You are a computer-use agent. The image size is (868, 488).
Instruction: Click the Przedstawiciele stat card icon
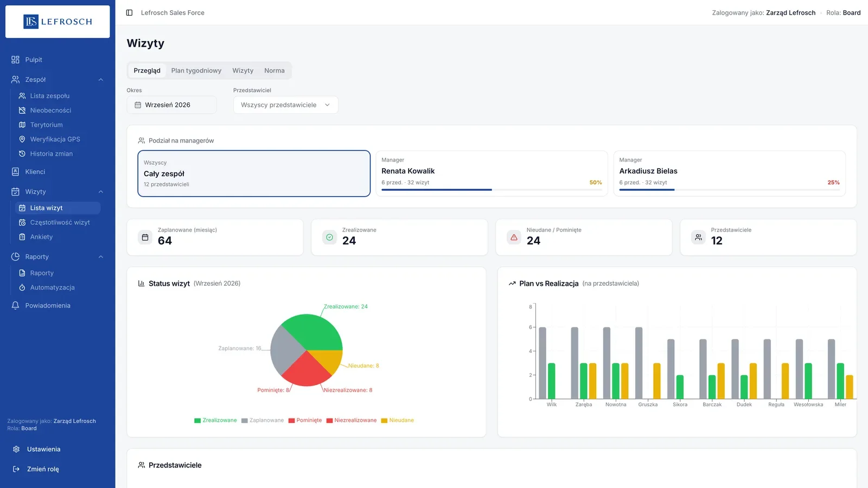tap(698, 237)
